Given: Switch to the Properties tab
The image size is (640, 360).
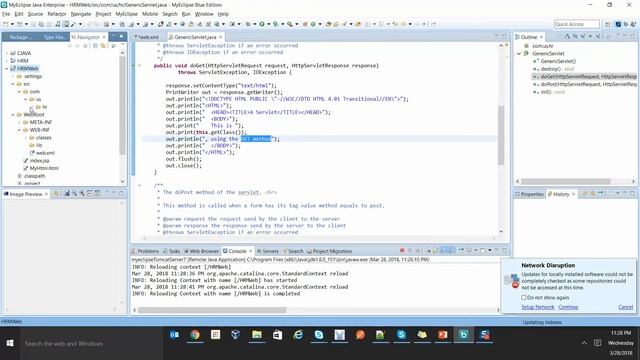Looking at the screenshot, I should coord(529,194).
